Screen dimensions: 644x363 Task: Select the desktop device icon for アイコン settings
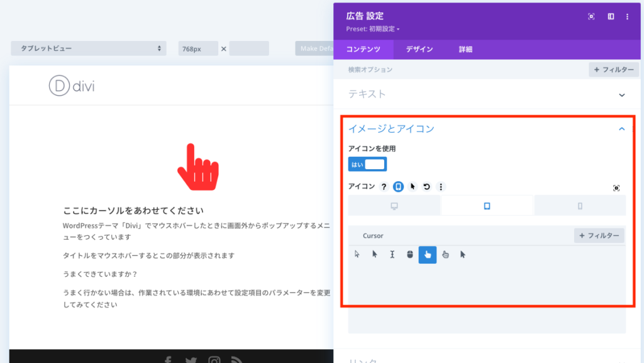pyautogui.click(x=394, y=205)
